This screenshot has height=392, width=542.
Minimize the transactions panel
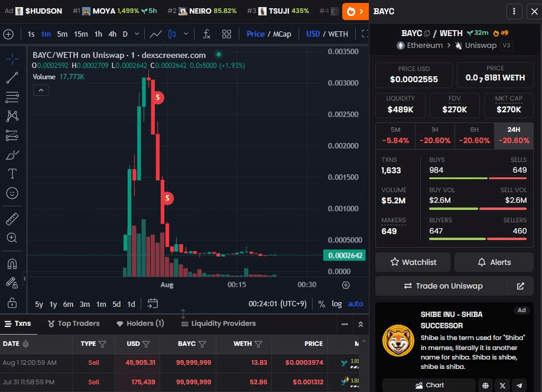point(345,324)
